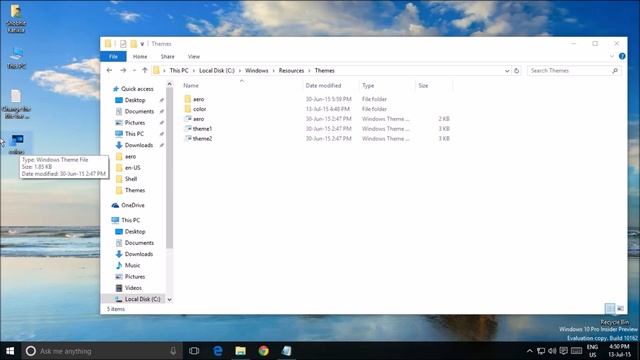Sort by Name column header
The image size is (640, 360).
pyautogui.click(x=191, y=86)
